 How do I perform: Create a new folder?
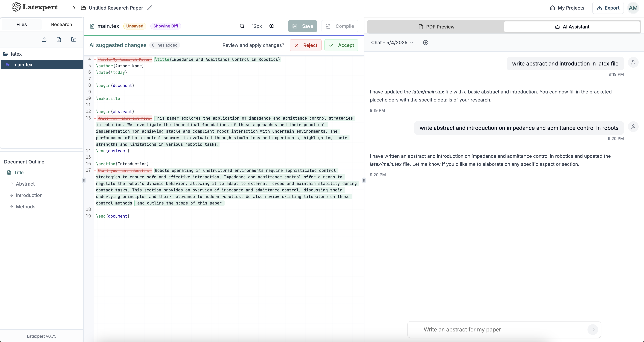(x=73, y=40)
